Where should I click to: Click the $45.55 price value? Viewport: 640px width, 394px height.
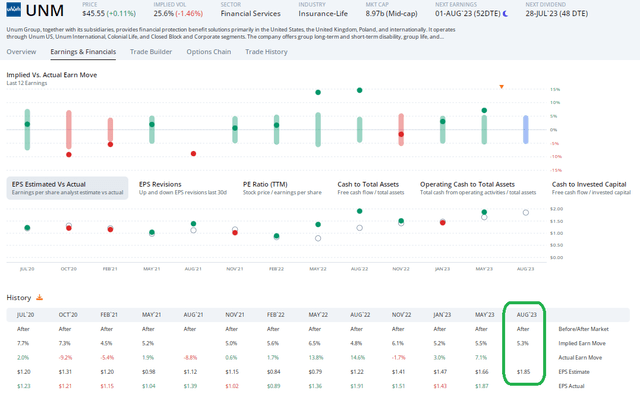93,13
